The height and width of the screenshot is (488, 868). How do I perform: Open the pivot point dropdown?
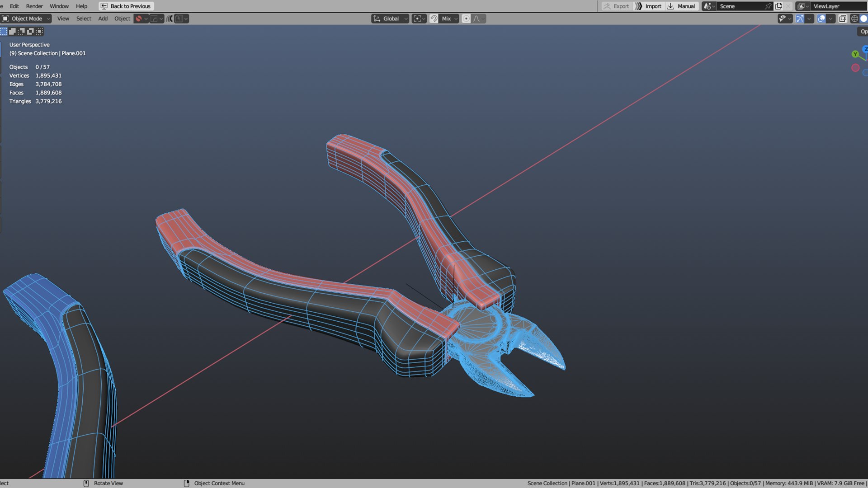click(x=419, y=19)
